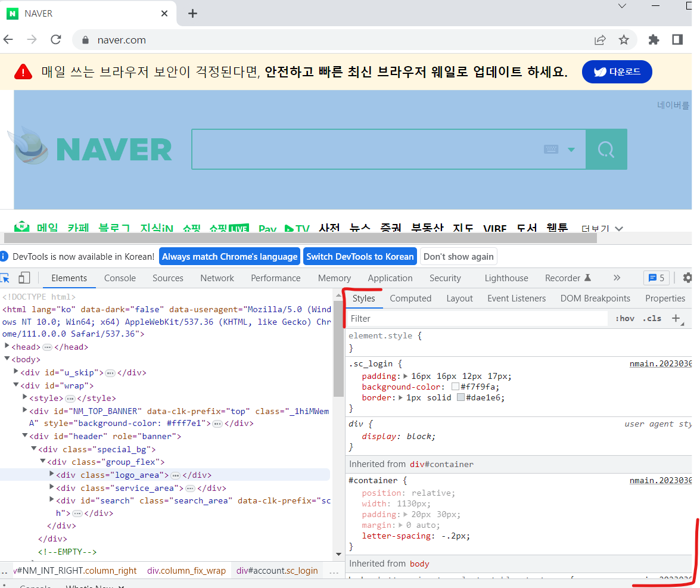The height and width of the screenshot is (588, 700).
Task: Open the extensions puzzle icon
Action: (x=654, y=40)
